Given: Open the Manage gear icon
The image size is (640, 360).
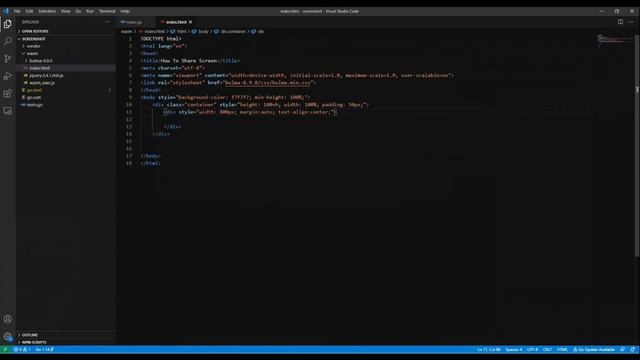Looking at the screenshot, I should [x=8, y=336].
